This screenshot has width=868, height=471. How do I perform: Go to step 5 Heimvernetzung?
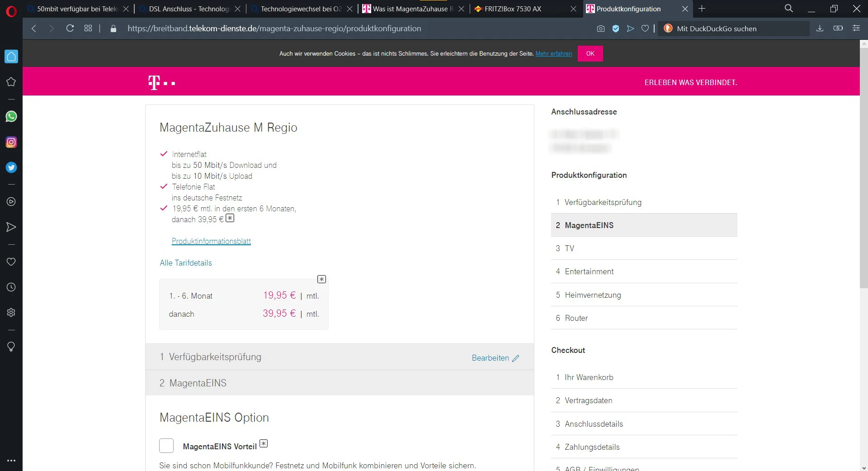[x=644, y=295]
